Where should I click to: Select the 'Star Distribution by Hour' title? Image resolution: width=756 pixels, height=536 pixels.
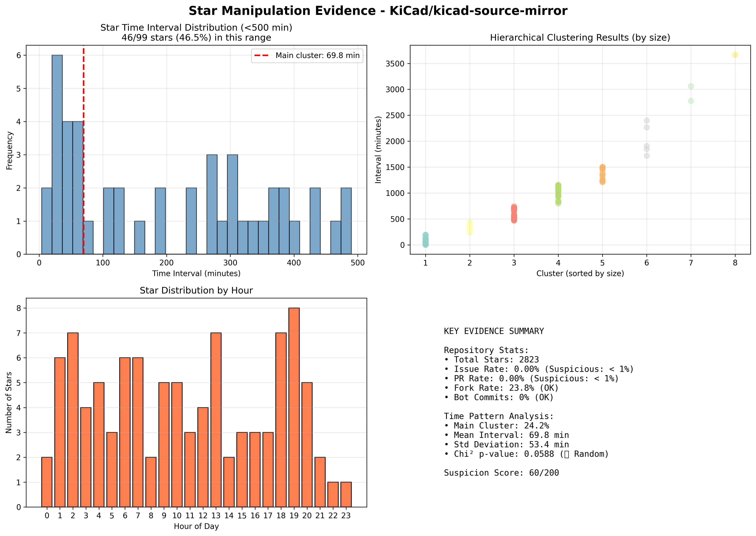(196, 290)
